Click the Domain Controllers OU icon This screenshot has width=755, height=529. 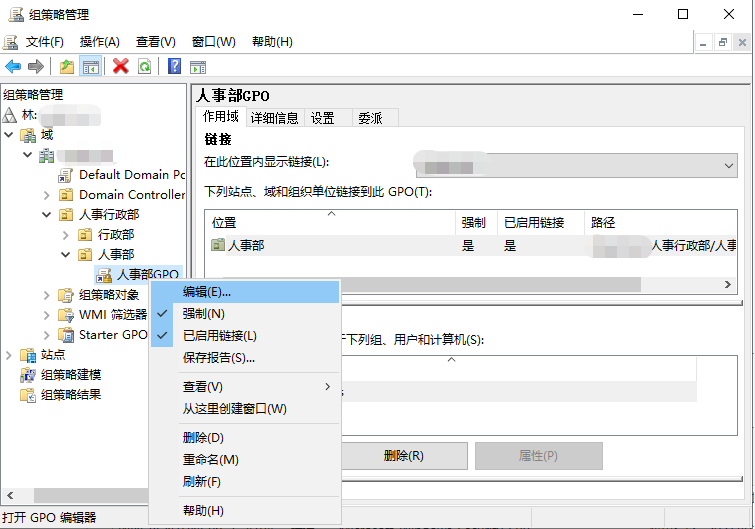click(x=65, y=194)
